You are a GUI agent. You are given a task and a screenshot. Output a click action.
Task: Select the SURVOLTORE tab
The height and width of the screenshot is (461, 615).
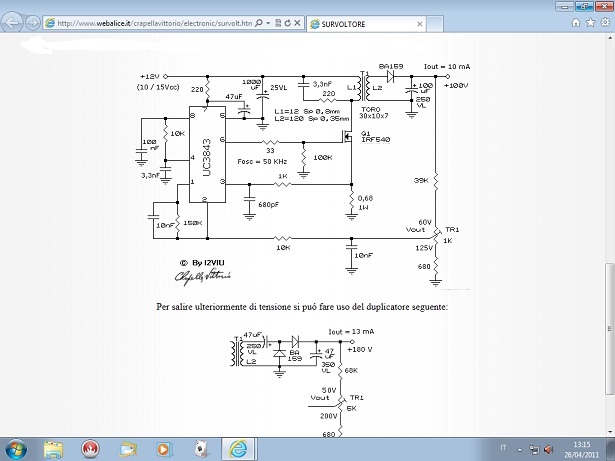(348, 23)
